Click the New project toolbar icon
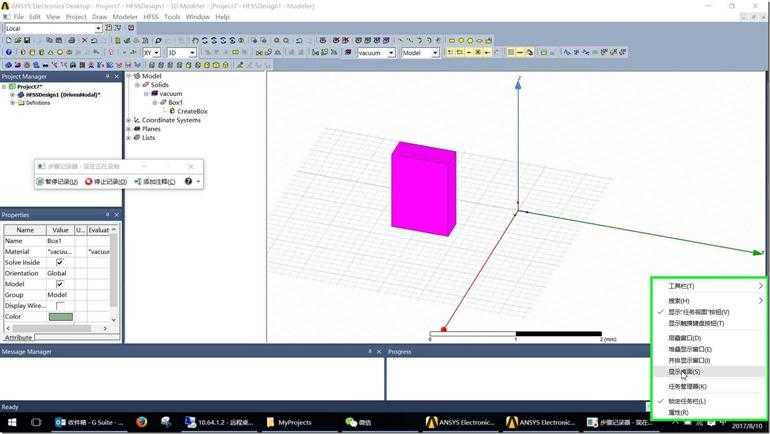The image size is (770, 434). pos(8,40)
